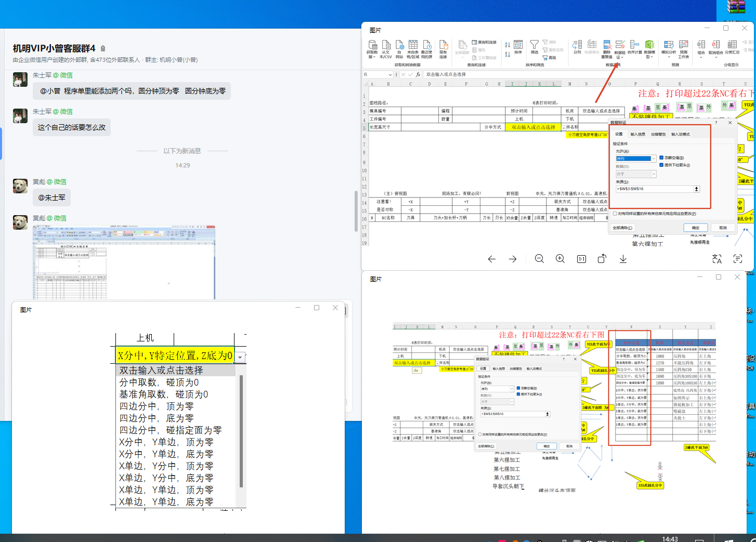
Task: Show next picture in top image viewer
Action: point(513,259)
